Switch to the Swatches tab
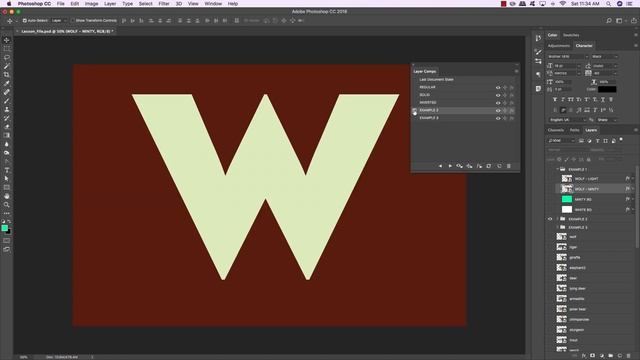This screenshot has width=640, height=360. (x=571, y=35)
